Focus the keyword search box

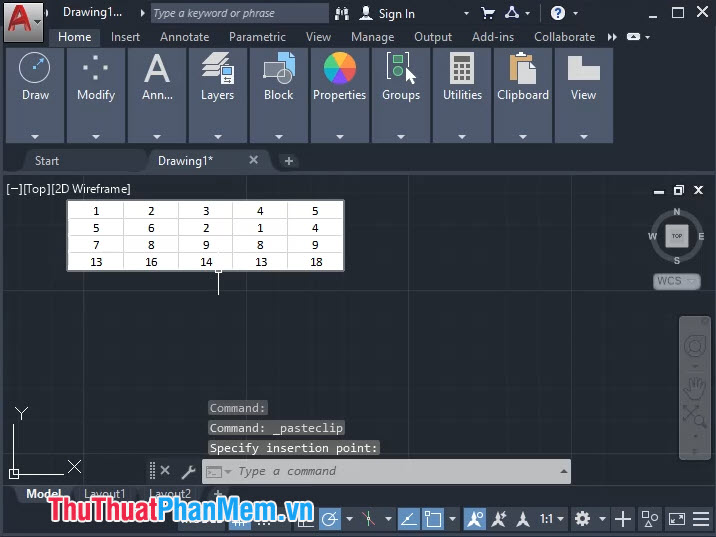pyautogui.click(x=240, y=13)
